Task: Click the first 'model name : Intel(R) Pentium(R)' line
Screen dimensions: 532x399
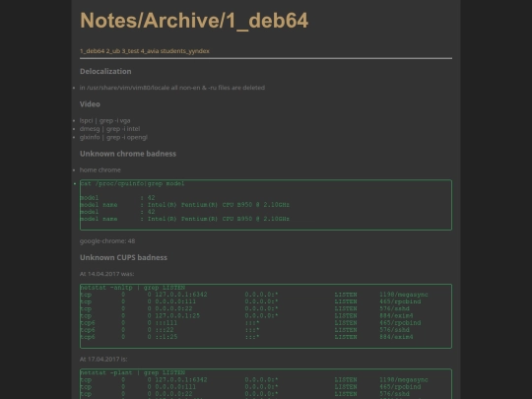Action: (185, 205)
